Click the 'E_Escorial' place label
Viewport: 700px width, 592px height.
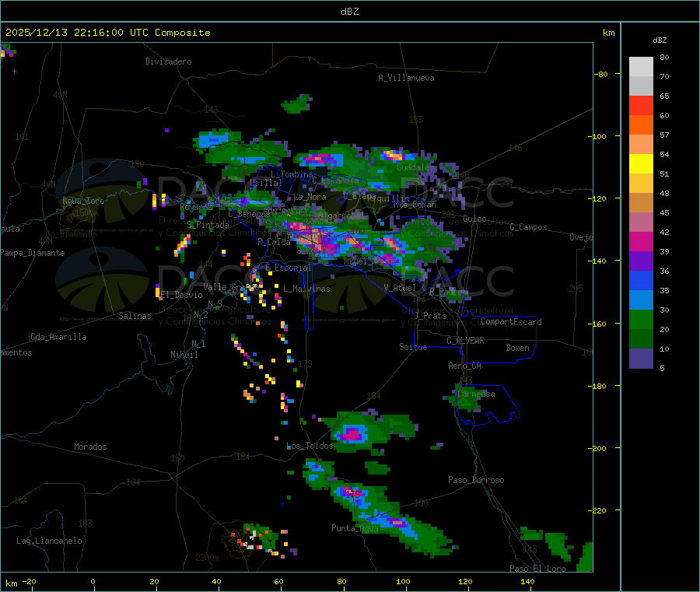pyautogui.click(x=289, y=268)
